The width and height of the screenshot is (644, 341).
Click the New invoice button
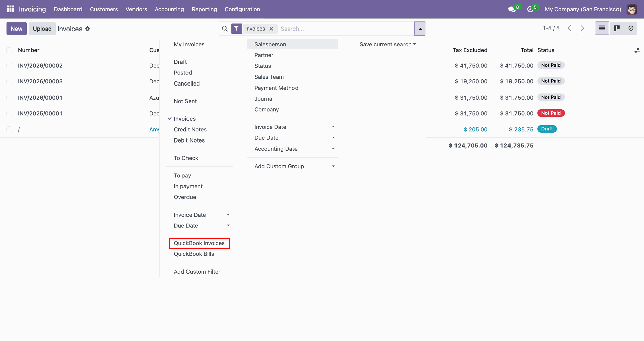tap(16, 29)
